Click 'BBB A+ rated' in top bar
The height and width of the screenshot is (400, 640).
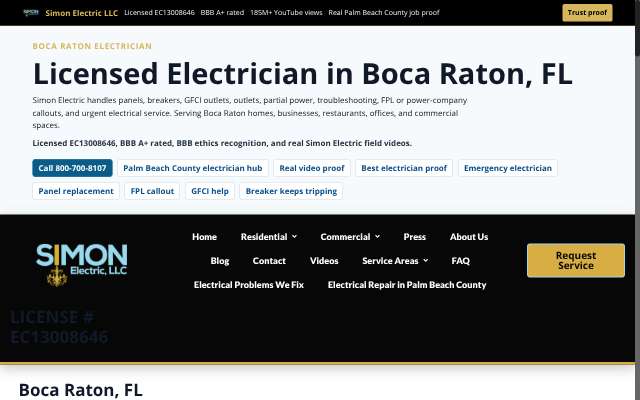(222, 13)
